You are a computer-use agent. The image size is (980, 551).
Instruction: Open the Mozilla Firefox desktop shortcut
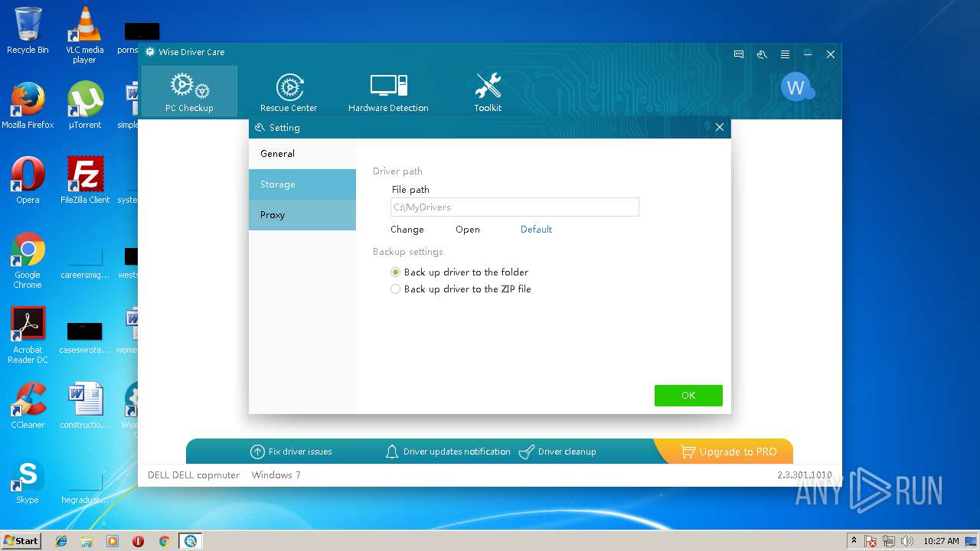(28, 106)
